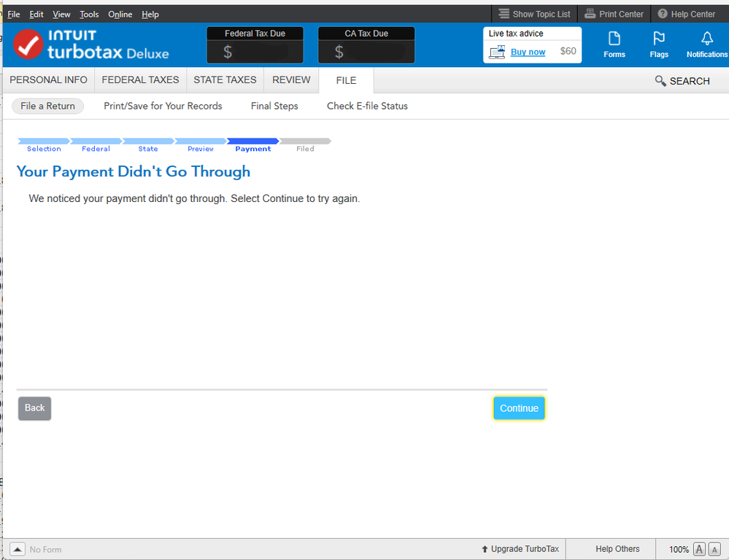Open the Forms view icon
729x560 pixels.
(x=614, y=44)
